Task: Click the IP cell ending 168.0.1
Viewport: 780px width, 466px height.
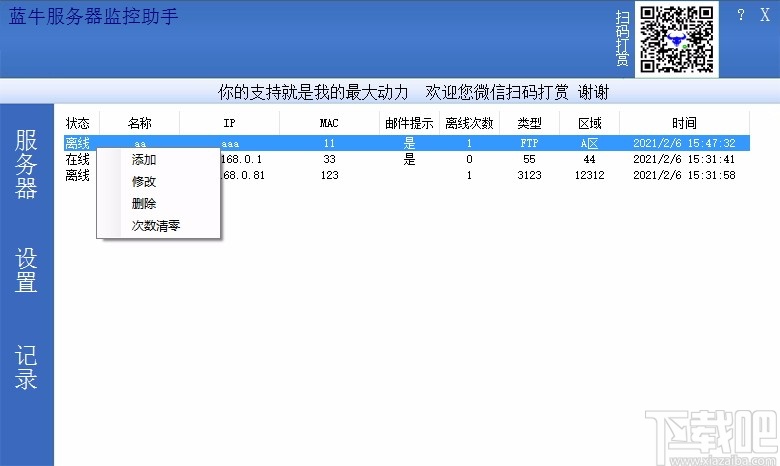Action: point(241,159)
